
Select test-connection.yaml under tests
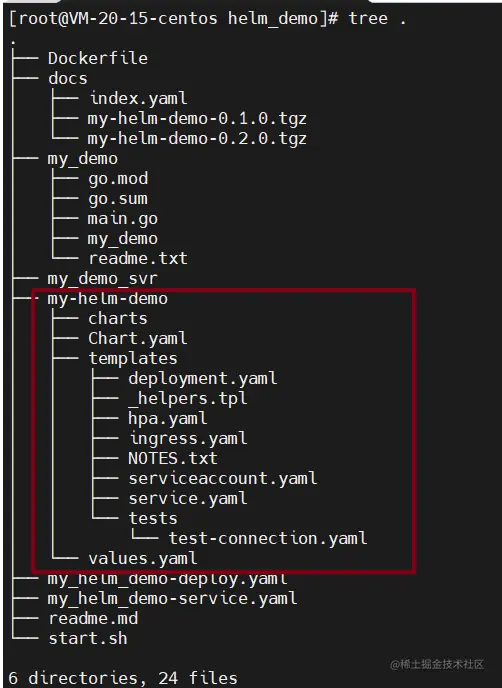coord(268,538)
